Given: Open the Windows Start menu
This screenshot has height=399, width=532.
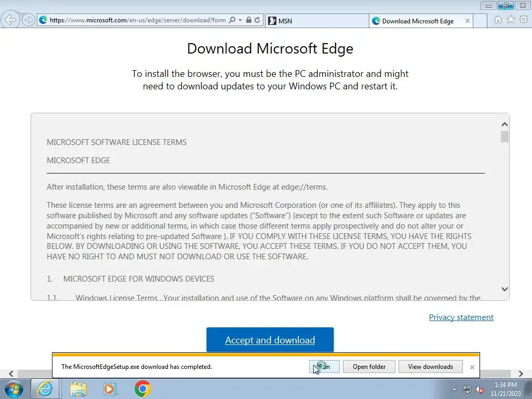Looking at the screenshot, I should [14, 389].
